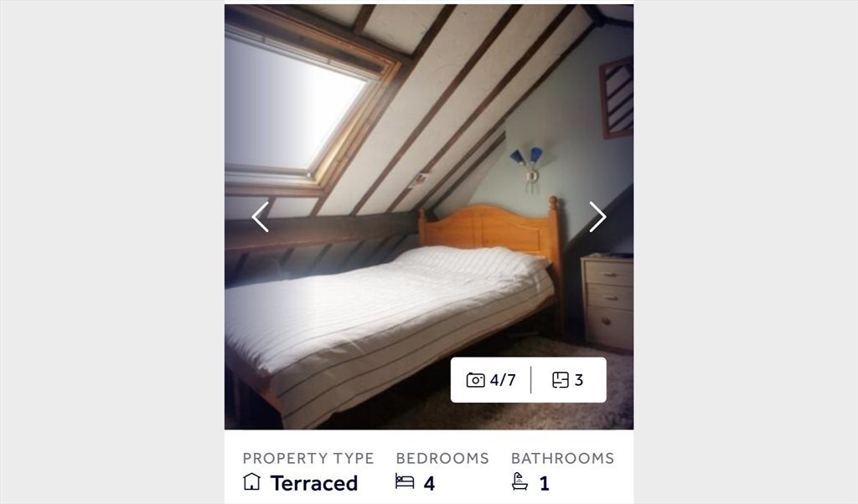Click the Terraced property type value
Image resolution: width=858 pixels, height=504 pixels.
[314, 483]
